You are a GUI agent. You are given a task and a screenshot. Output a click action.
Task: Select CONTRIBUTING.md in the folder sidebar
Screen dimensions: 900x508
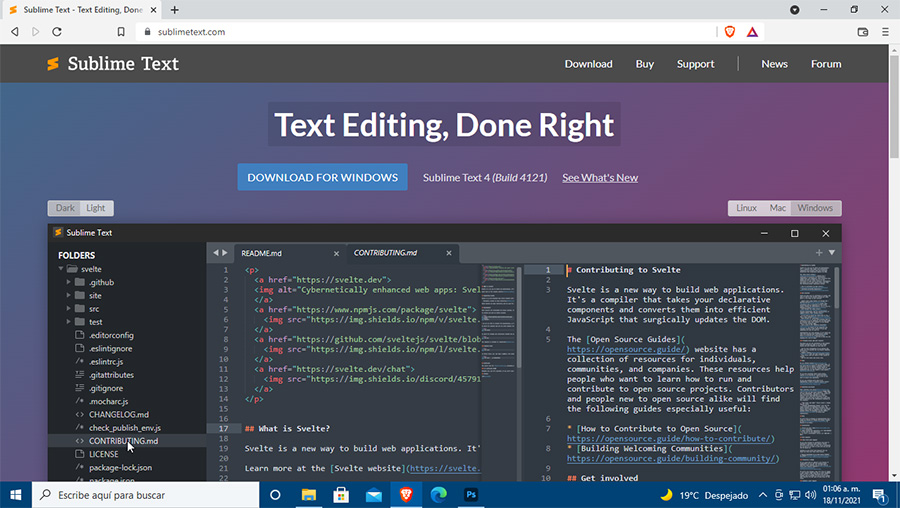click(126, 441)
